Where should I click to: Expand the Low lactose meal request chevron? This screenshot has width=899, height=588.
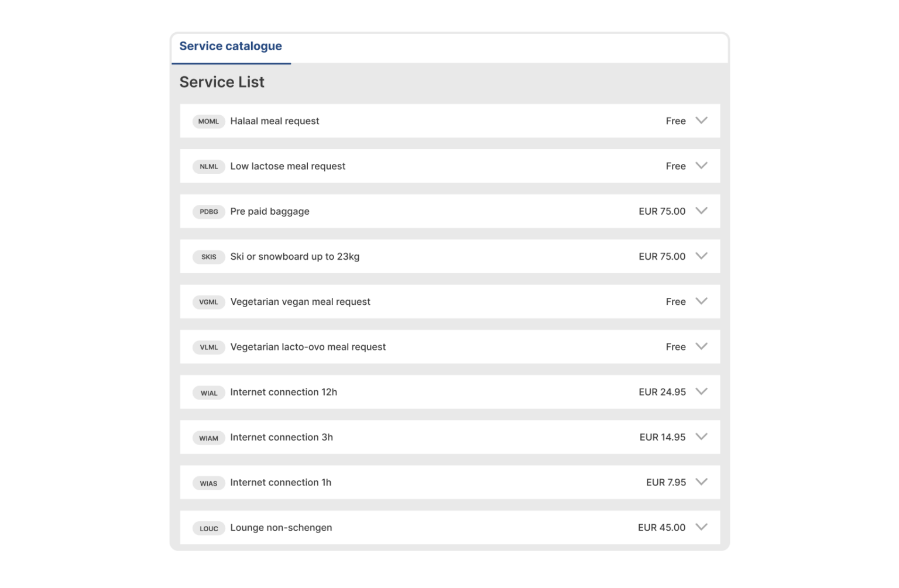click(701, 166)
